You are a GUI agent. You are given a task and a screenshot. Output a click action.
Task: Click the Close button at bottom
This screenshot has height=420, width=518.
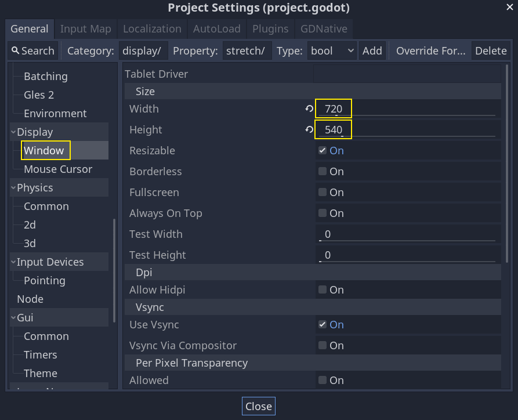tap(259, 406)
